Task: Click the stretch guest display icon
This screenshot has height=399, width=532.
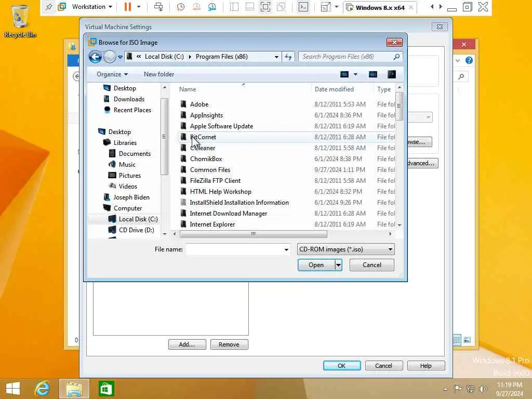Action: tap(325, 7)
